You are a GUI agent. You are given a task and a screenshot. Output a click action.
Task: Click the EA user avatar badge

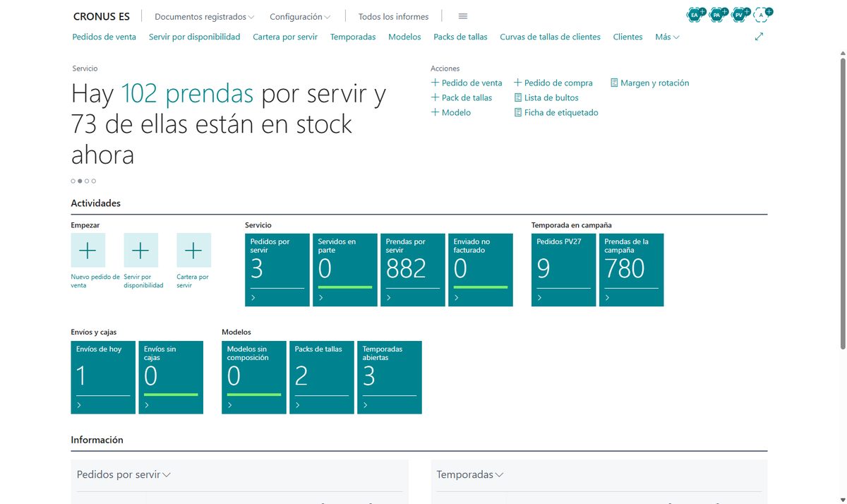coord(695,14)
